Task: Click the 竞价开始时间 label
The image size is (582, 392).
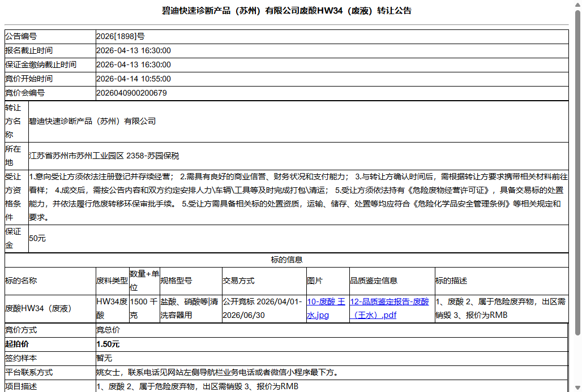Action: point(28,79)
